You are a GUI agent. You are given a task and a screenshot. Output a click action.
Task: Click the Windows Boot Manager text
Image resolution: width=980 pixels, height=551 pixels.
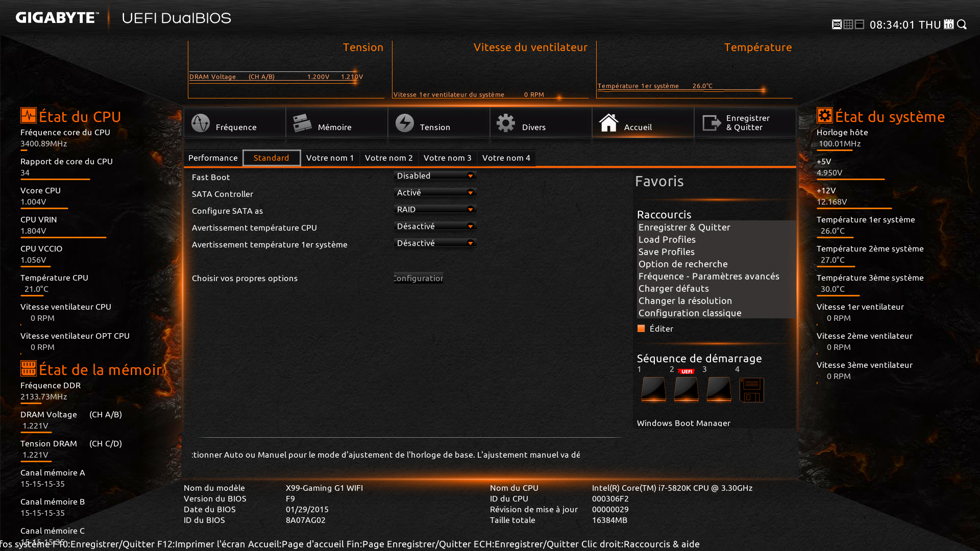683,423
